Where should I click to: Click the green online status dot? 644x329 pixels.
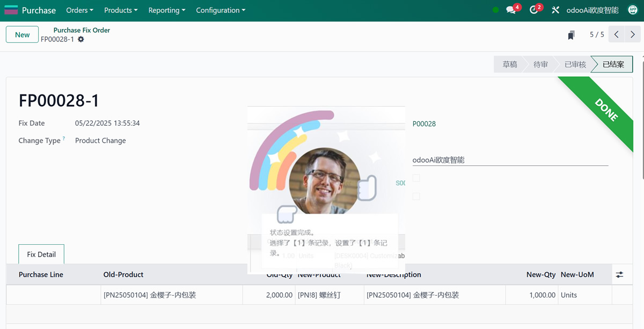click(x=495, y=10)
